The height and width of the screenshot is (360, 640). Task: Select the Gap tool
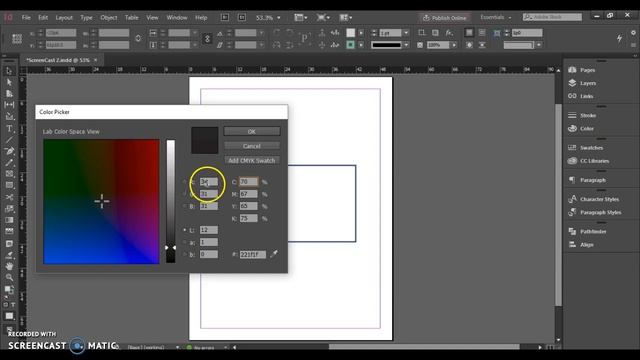9,105
